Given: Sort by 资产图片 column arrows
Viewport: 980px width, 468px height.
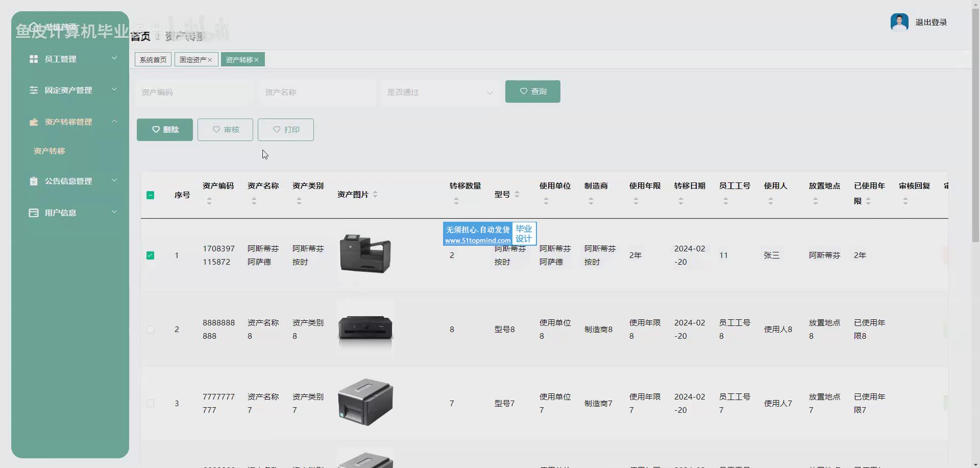Looking at the screenshot, I should (x=375, y=195).
